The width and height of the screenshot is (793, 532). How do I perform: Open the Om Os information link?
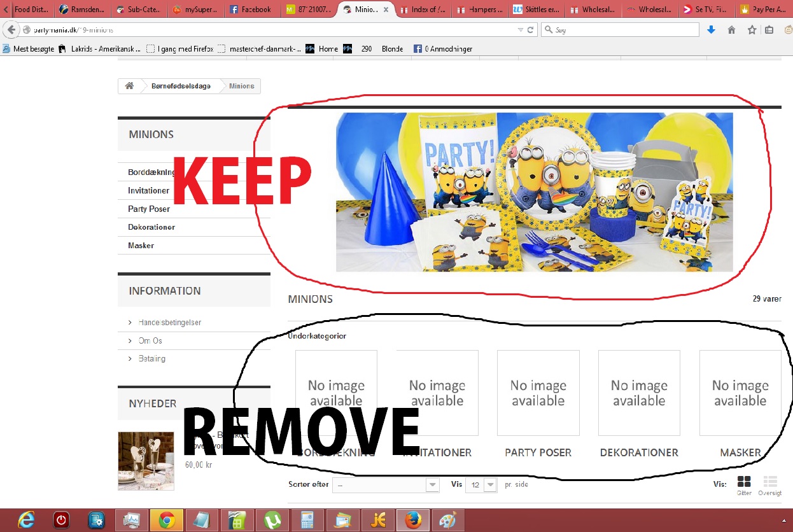150,340
